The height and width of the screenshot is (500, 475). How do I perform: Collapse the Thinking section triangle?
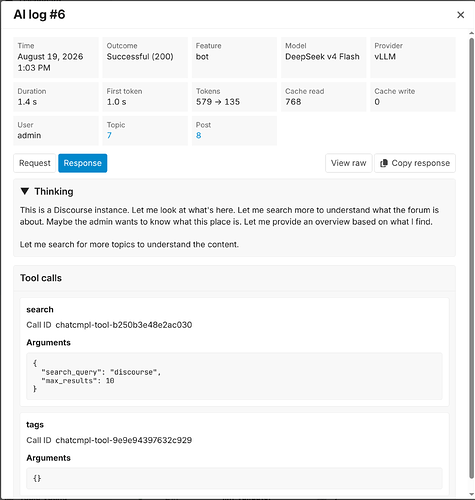(25, 191)
